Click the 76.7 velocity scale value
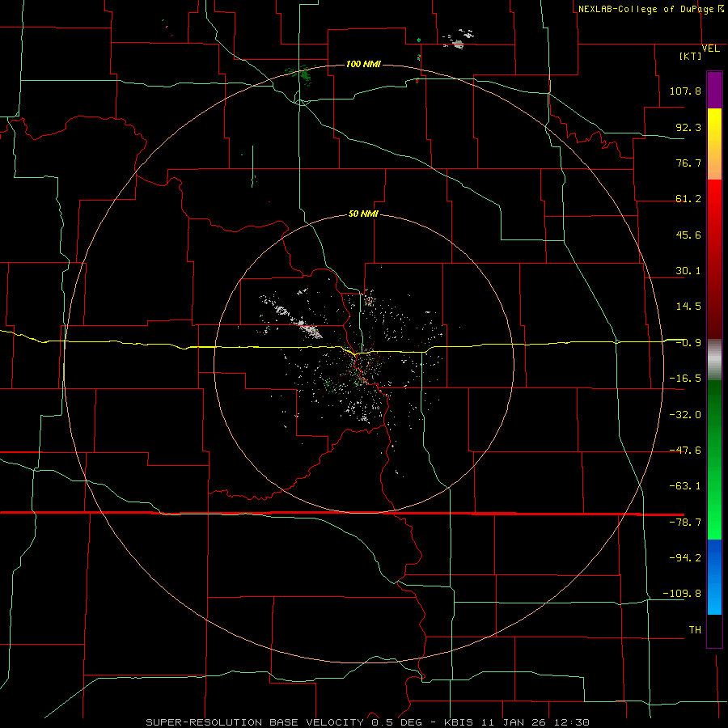The image size is (728, 728). click(x=688, y=163)
